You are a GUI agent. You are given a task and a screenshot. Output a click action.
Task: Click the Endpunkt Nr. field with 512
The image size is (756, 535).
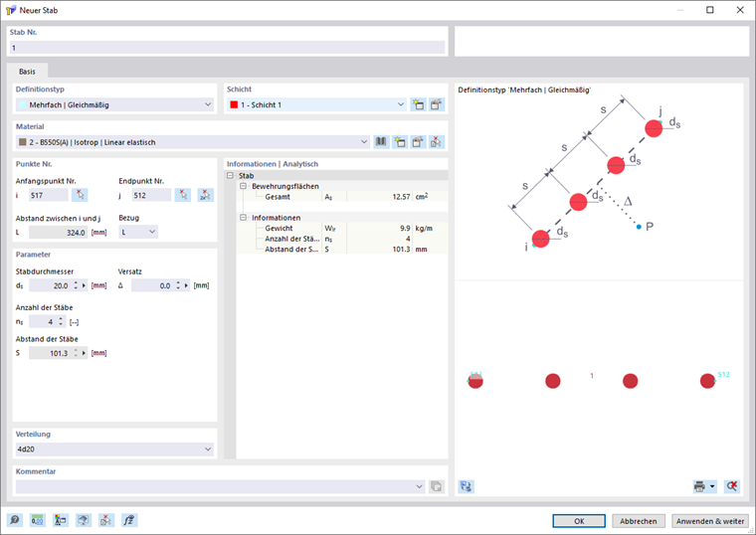[151, 195]
